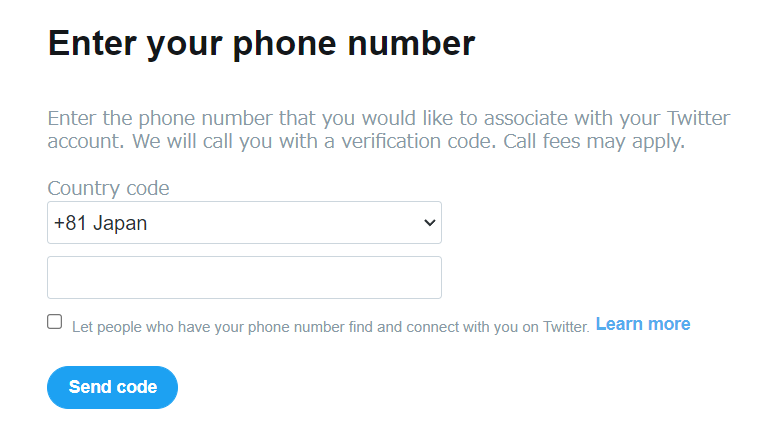Click the chevron arrow in country selector

pyautogui.click(x=430, y=223)
